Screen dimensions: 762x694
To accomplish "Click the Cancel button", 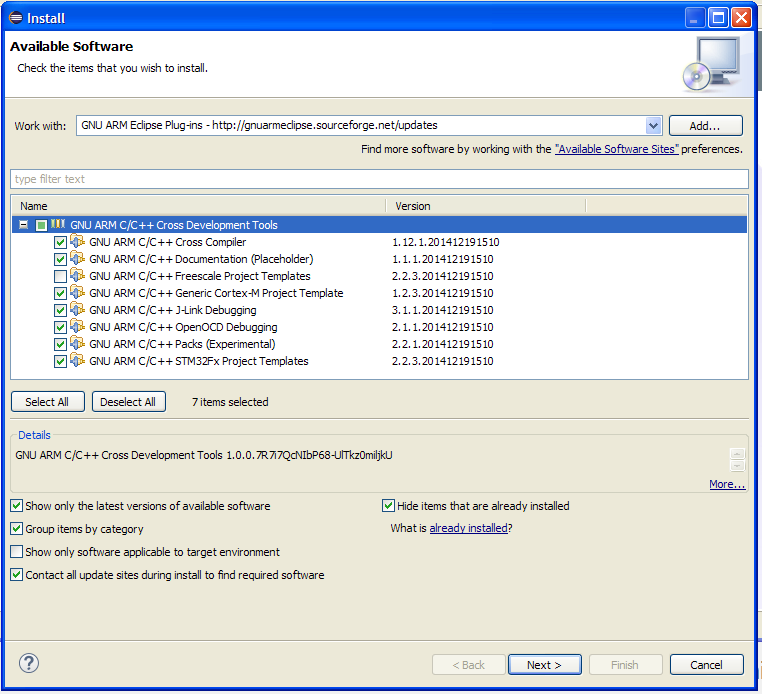I will (707, 664).
